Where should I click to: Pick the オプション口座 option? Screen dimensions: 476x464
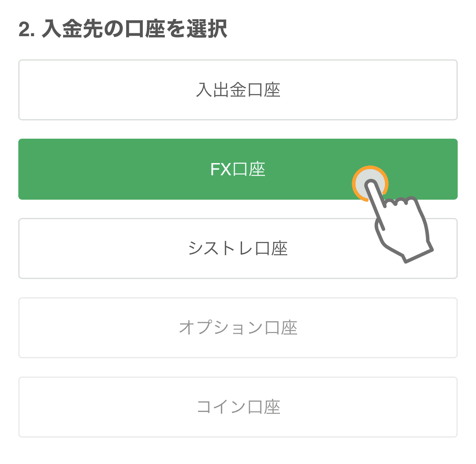tap(238, 328)
